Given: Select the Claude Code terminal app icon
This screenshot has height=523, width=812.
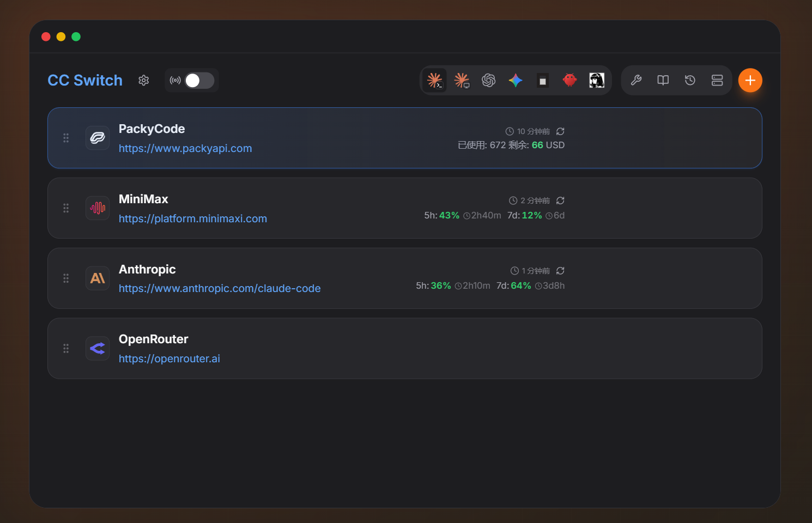Looking at the screenshot, I should pyautogui.click(x=434, y=81).
